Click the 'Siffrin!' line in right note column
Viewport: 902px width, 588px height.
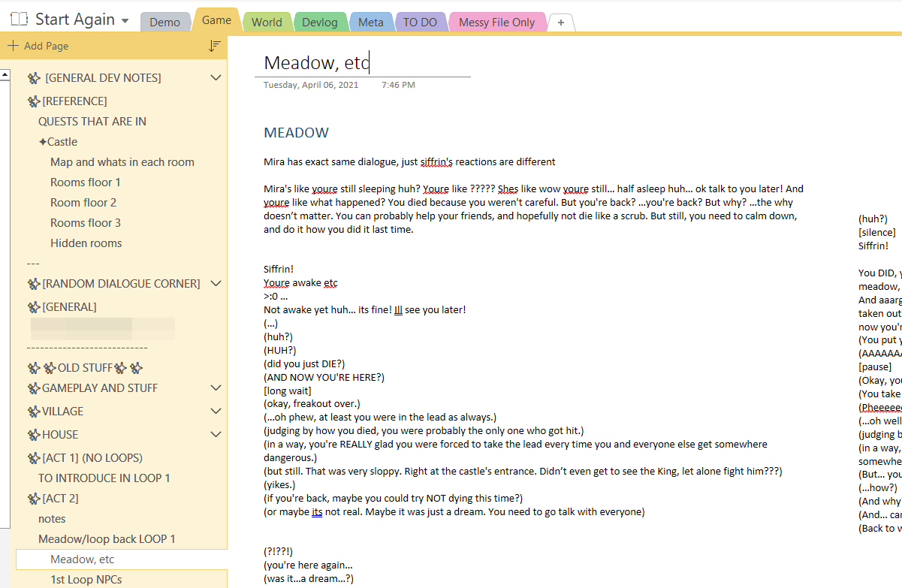[873, 246]
